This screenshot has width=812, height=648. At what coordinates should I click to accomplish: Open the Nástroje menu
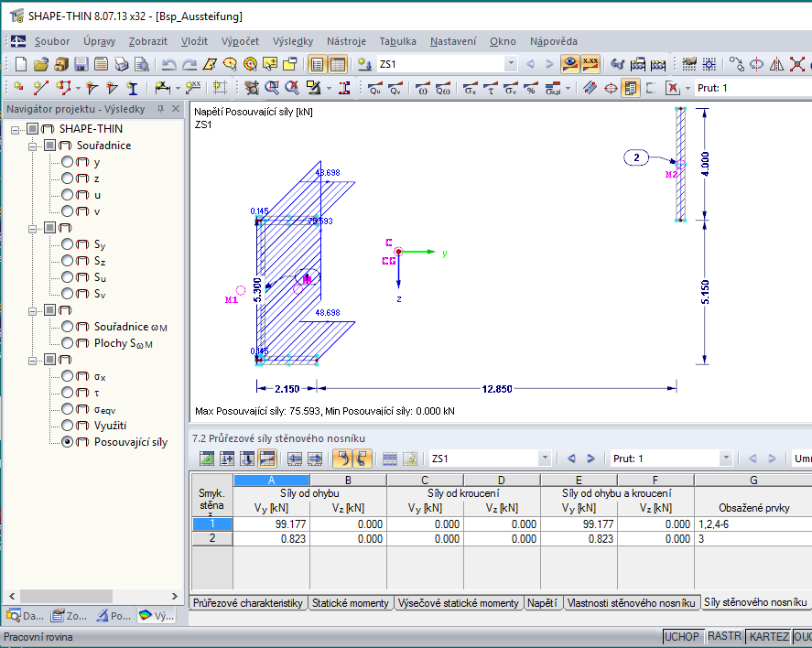(x=346, y=41)
